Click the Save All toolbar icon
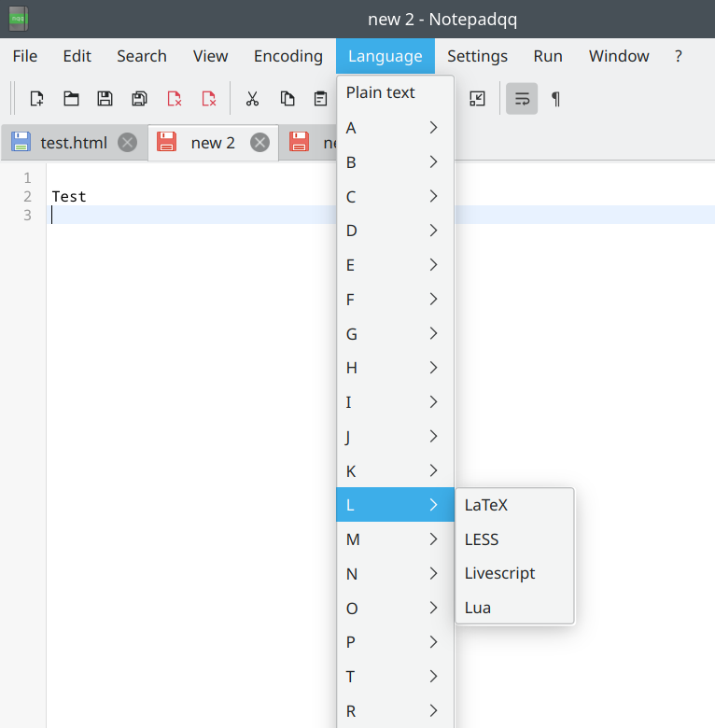This screenshot has width=715, height=728. point(139,99)
